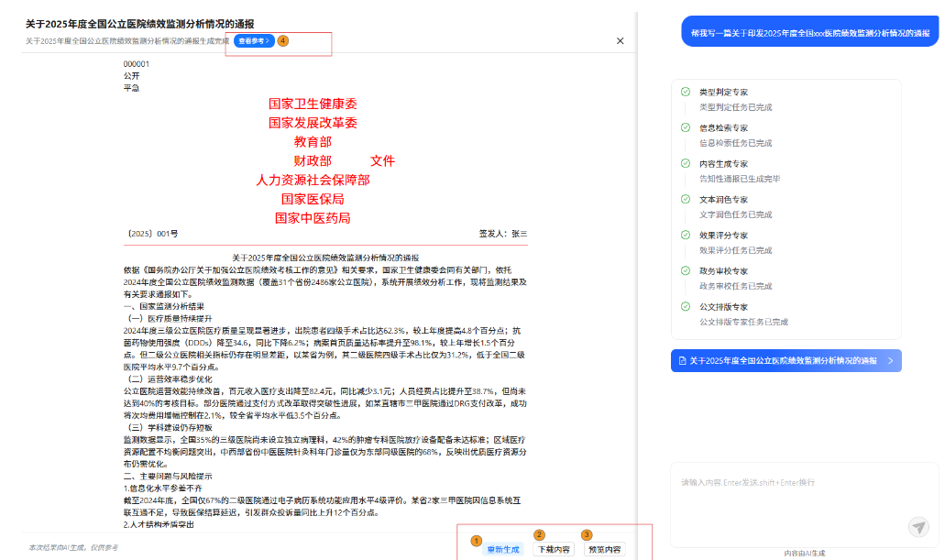Click the send message paper-plane icon
Viewport: 945px width, 560px height.
918,526
